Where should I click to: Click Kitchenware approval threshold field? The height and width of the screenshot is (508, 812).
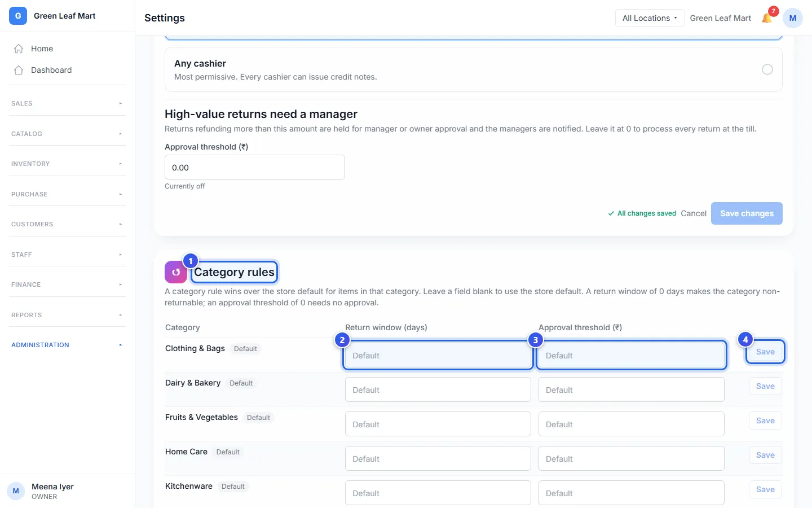[632, 493]
